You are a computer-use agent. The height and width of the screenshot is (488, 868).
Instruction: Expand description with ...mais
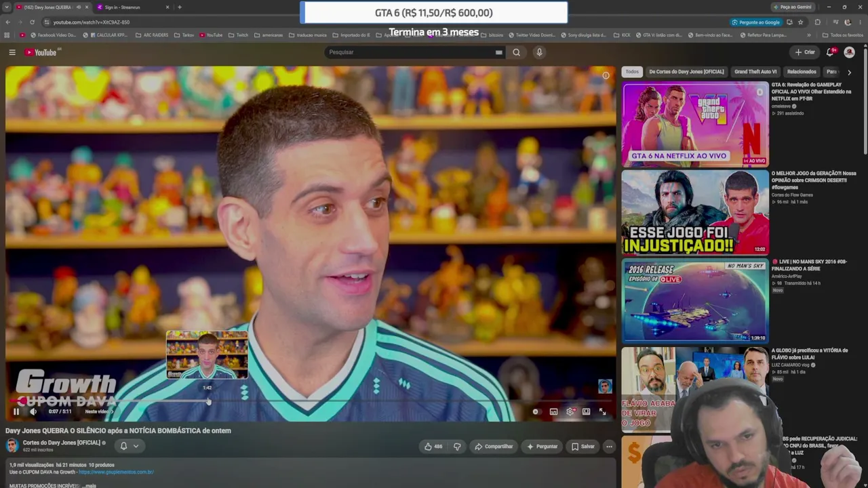89,486
